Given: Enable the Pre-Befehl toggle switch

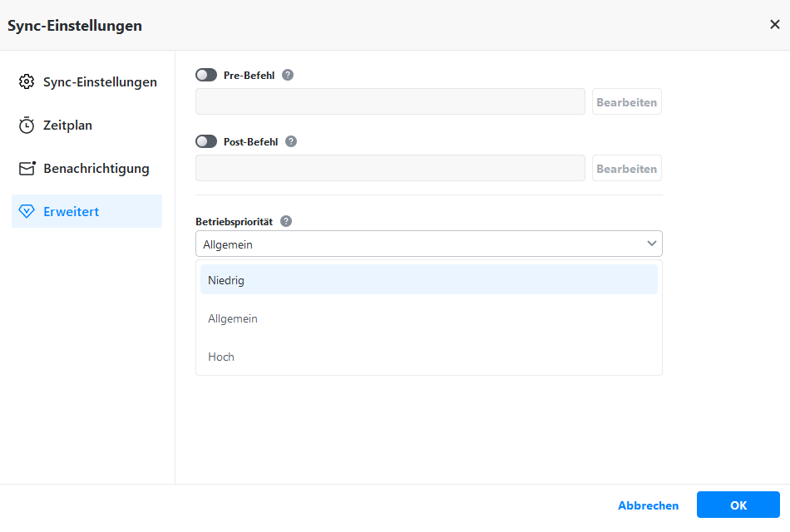Looking at the screenshot, I should tap(206, 75).
